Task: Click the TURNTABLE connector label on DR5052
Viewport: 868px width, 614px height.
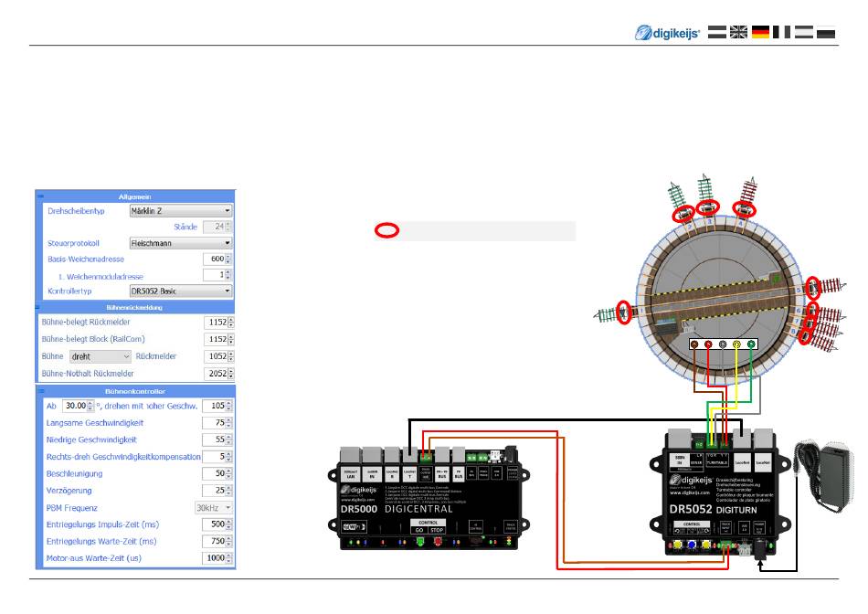Action: tap(717, 462)
